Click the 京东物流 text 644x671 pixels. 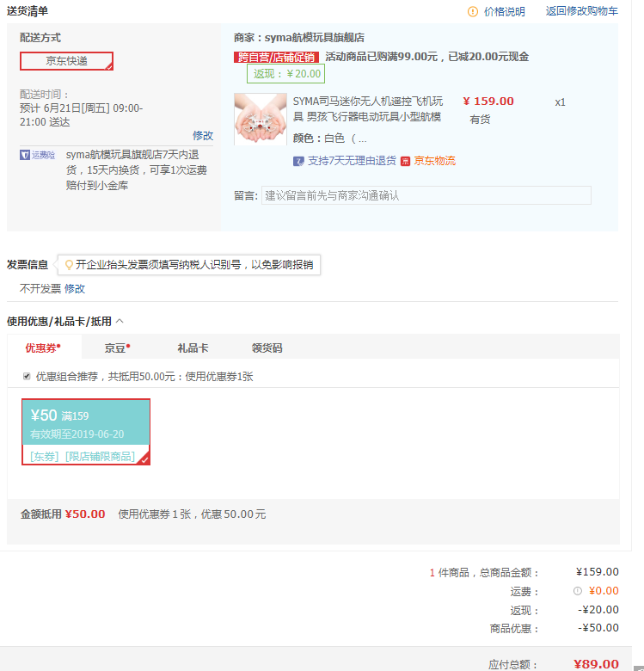click(434, 161)
